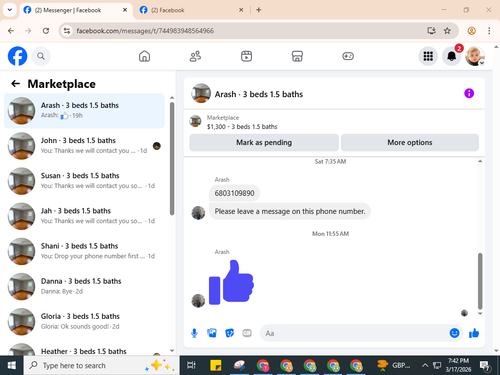Send a thumbs-up like from composer
The width and height of the screenshot is (500, 375).
[474, 333]
